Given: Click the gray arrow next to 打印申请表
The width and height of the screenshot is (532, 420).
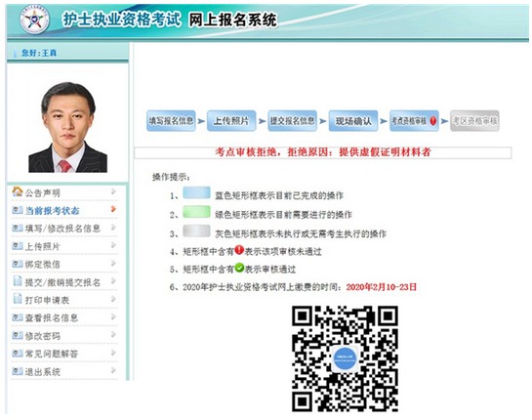Looking at the screenshot, I should (113, 299).
